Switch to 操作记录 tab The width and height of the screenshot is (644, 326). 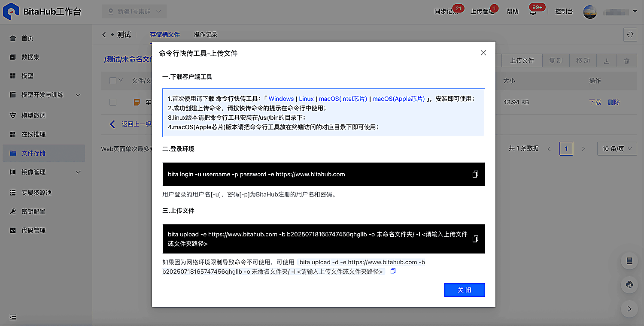coord(206,35)
